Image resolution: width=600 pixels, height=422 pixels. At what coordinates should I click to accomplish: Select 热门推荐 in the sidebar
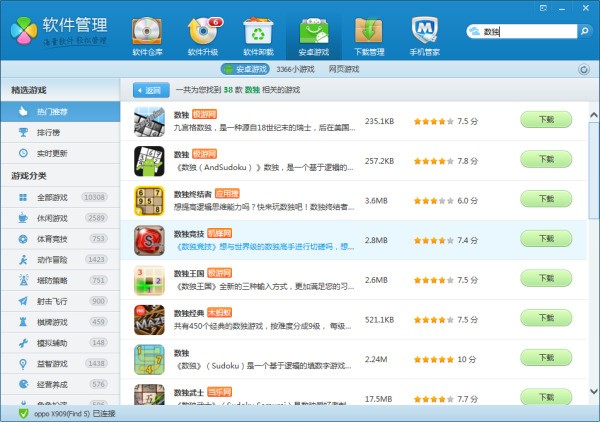[x=60, y=112]
